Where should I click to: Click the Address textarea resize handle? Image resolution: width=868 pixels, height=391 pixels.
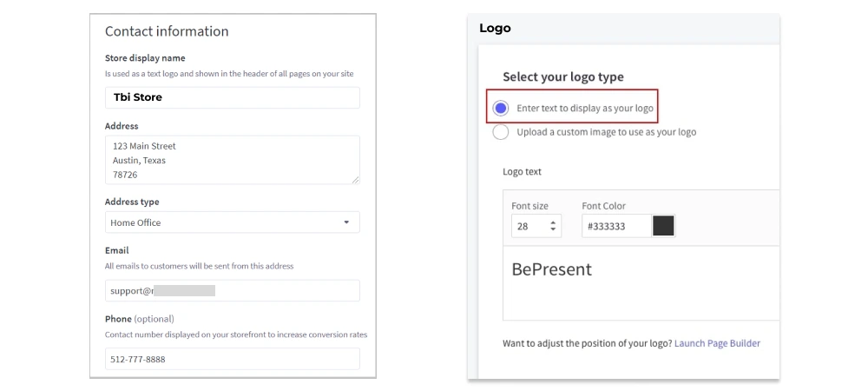[355, 179]
